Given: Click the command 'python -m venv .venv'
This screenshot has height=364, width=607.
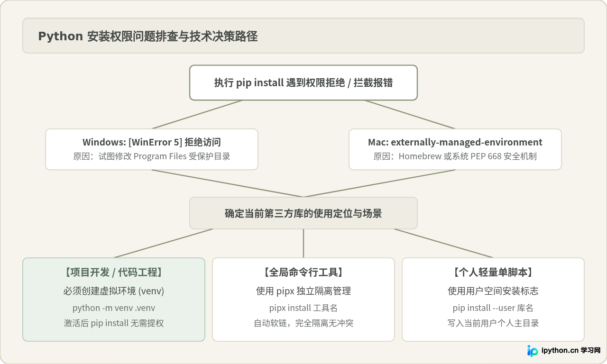Looking at the screenshot, I should [114, 308].
